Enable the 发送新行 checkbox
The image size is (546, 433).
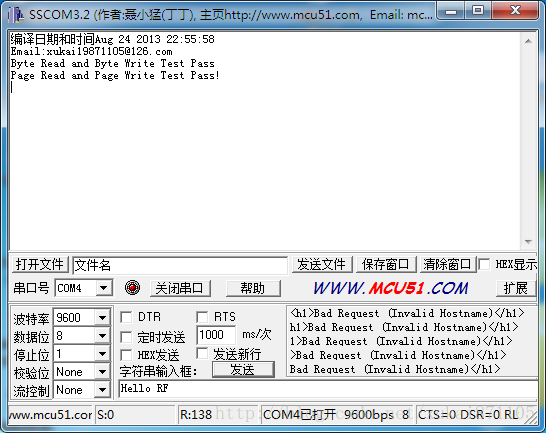(x=202, y=353)
